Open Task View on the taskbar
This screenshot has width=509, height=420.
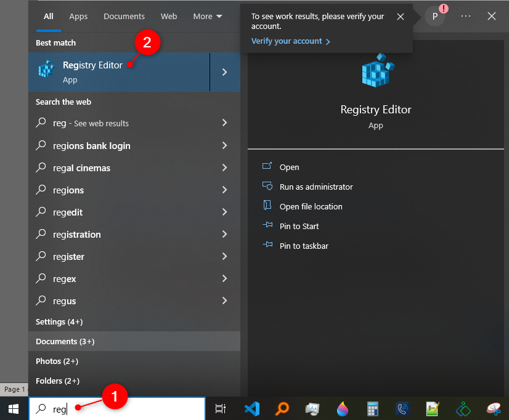click(x=221, y=409)
